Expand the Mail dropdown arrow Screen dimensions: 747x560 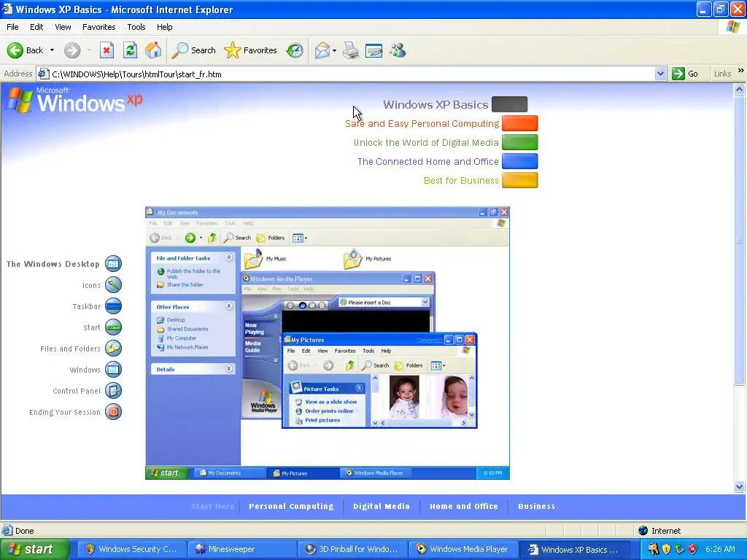[x=334, y=50]
